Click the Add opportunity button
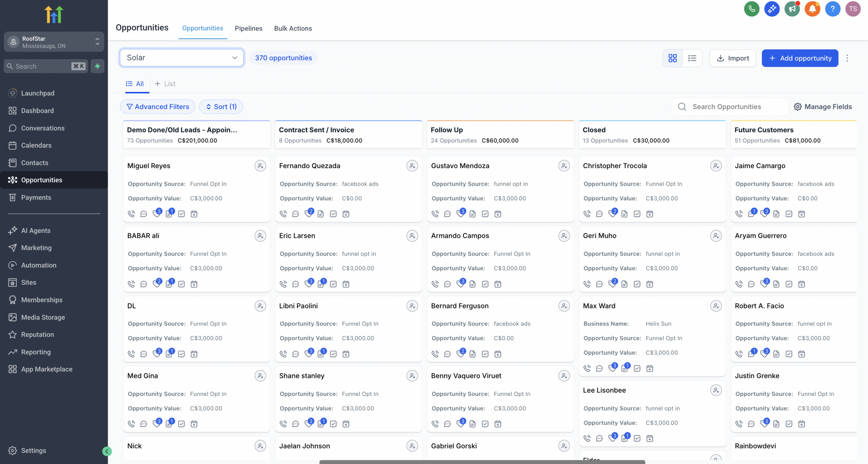Image resolution: width=868 pixels, height=464 pixels. point(800,58)
